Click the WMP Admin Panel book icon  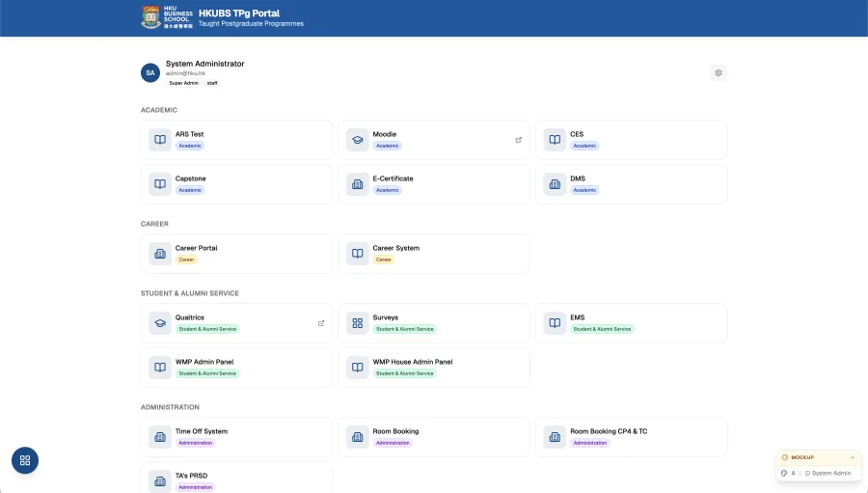click(160, 368)
